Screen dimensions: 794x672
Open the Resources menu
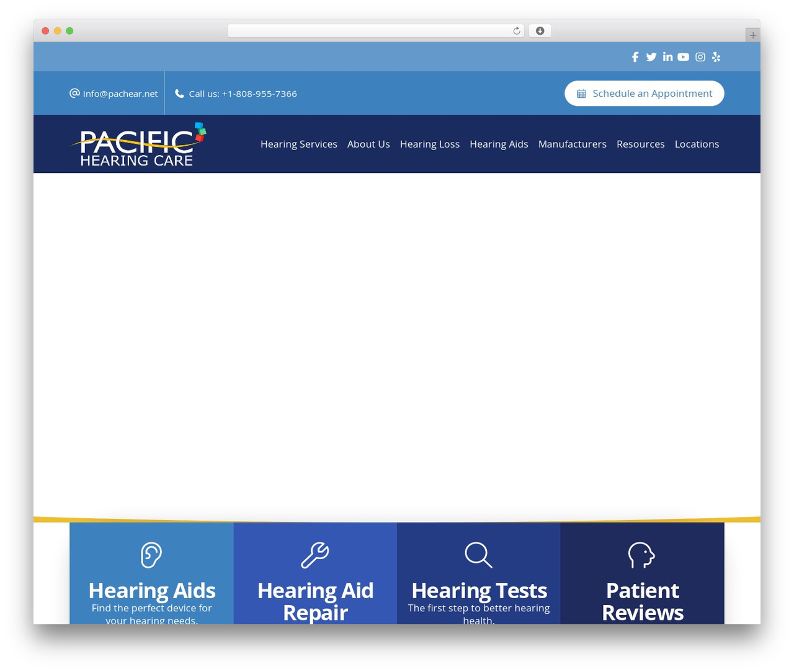click(x=641, y=144)
